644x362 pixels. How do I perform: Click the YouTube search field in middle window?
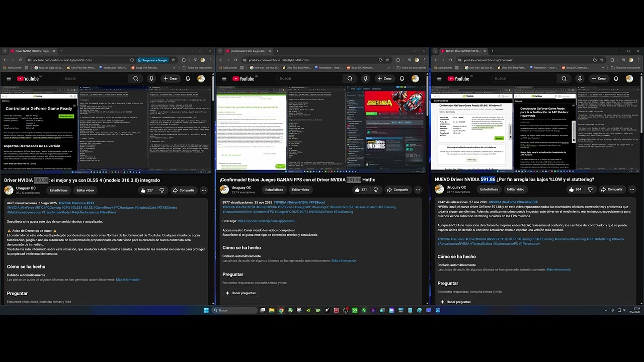[309, 78]
